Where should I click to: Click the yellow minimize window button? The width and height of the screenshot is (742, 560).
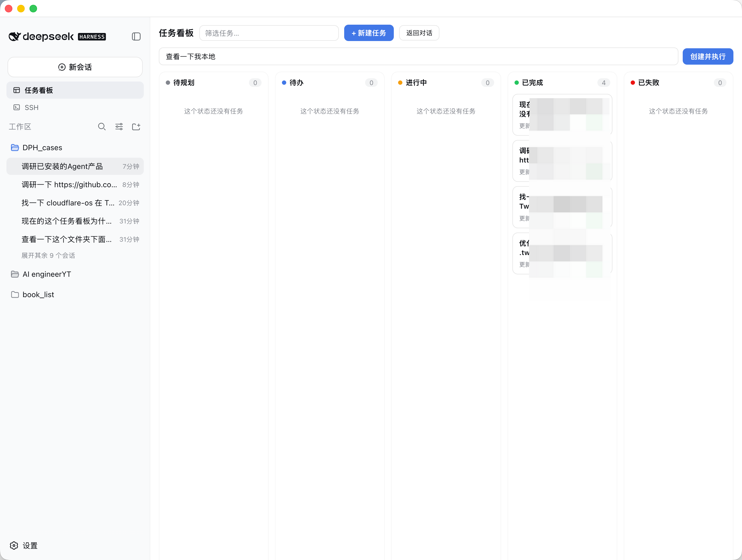click(21, 8)
